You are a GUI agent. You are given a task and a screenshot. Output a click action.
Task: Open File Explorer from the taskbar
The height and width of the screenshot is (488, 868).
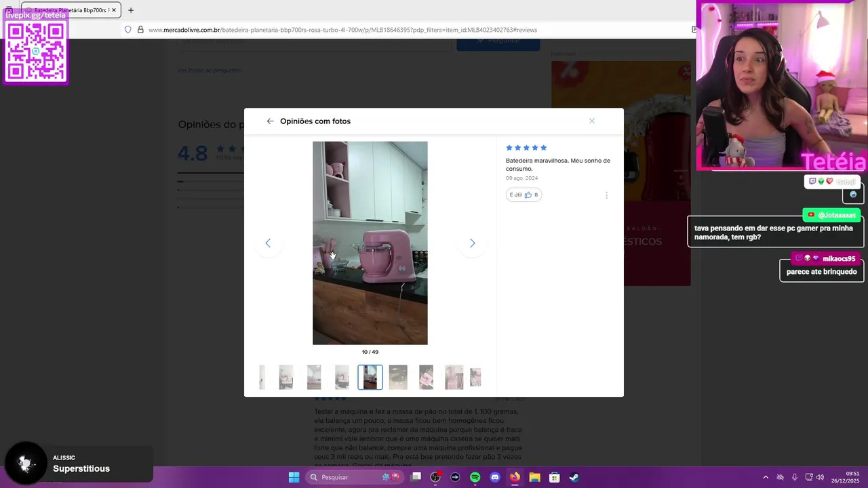pyautogui.click(x=534, y=477)
